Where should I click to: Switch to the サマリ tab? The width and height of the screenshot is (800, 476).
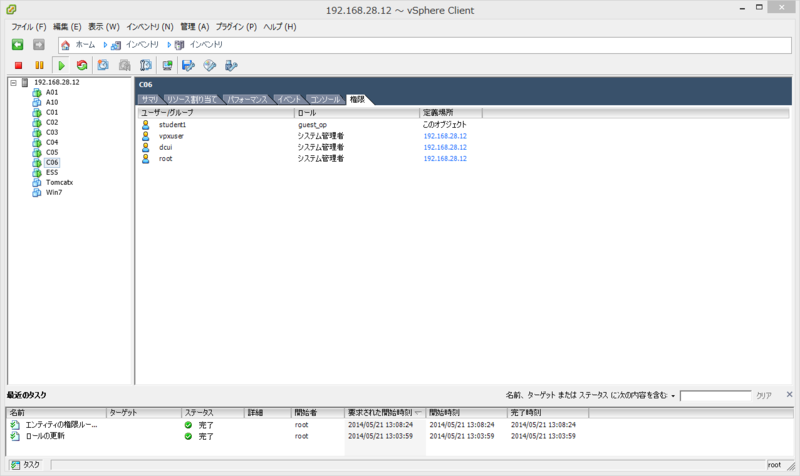[x=149, y=99]
